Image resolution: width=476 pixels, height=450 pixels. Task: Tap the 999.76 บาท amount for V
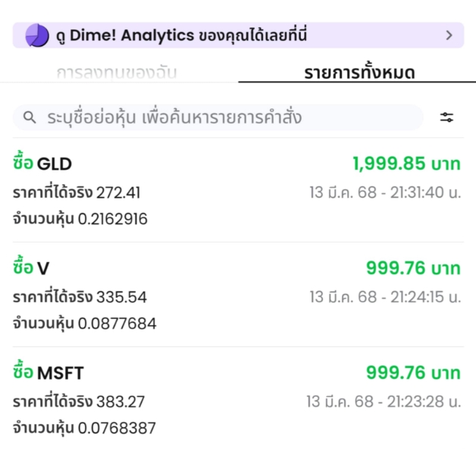coord(413,268)
